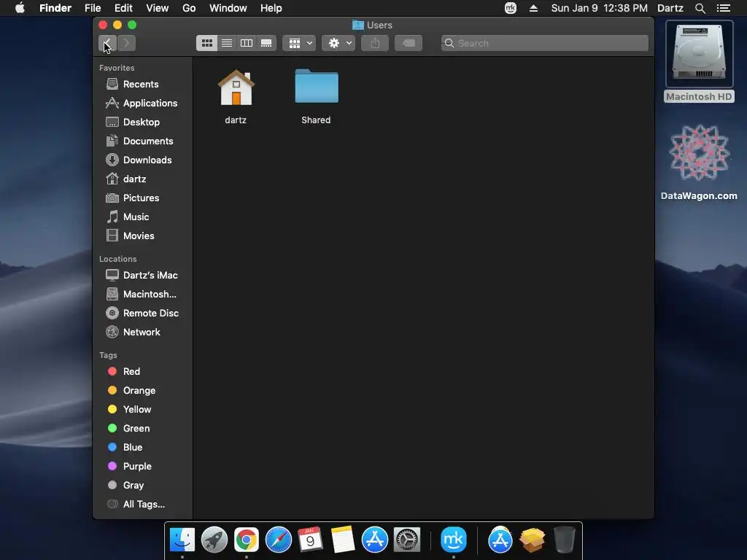The width and height of the screenshot is (747, 560).
Task: Open System Preferences from the Dock
Action: (x=406, y=540)
